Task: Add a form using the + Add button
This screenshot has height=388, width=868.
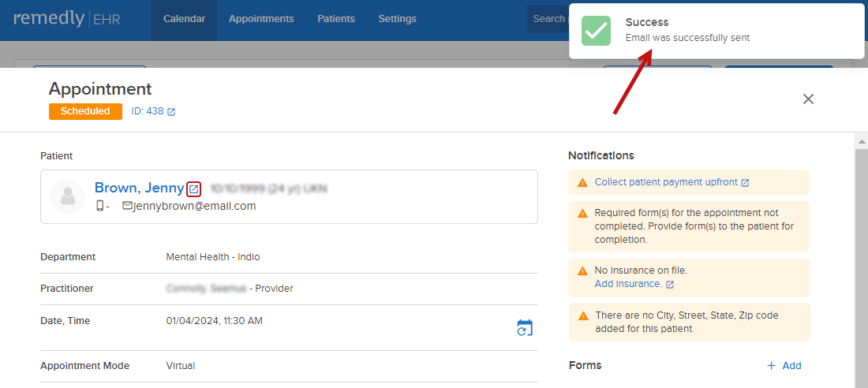Action: click(x=784, y=365)
